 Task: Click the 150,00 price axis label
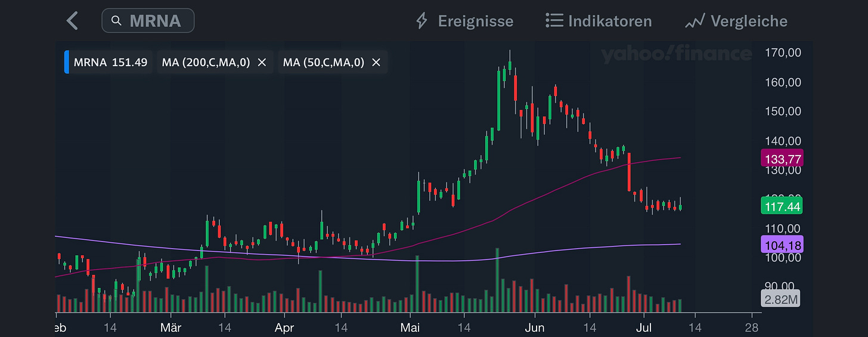click(x=783, y=111)
